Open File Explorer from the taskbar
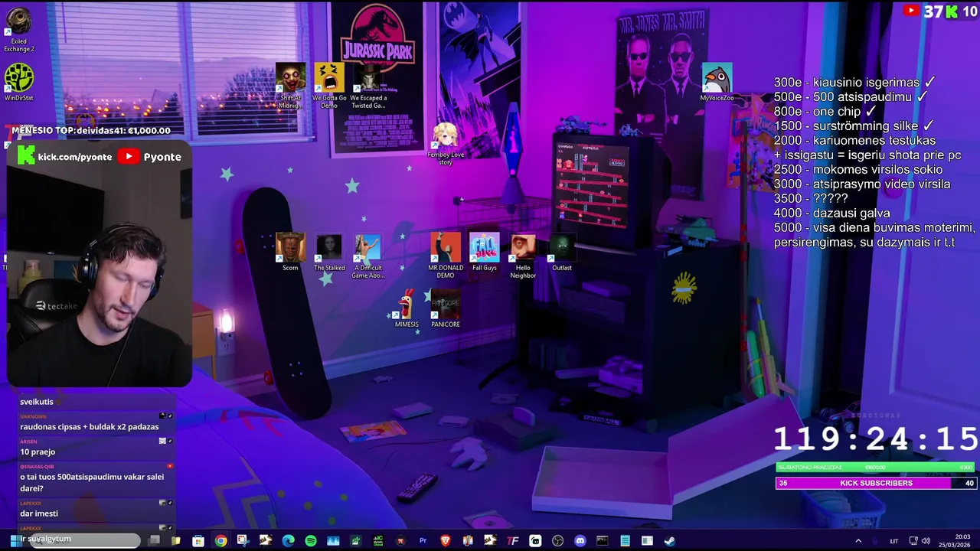The height and width of the screenshot is (551, 980). click(x=175, y=541)
